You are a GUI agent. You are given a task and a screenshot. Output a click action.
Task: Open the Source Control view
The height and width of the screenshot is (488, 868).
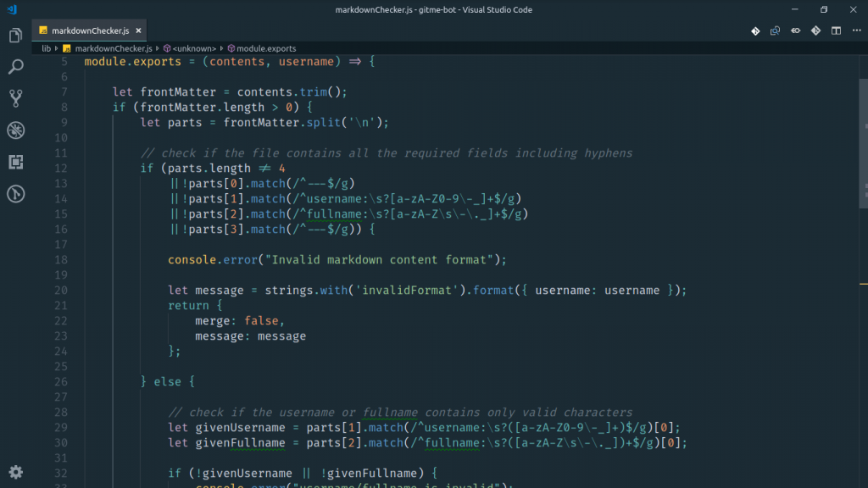(x=14, y=98)
